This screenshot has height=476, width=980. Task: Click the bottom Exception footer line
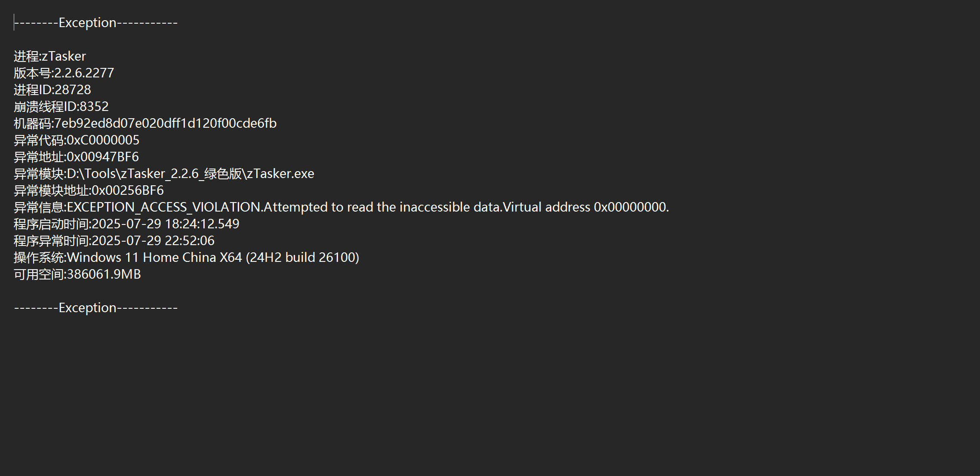96,307
